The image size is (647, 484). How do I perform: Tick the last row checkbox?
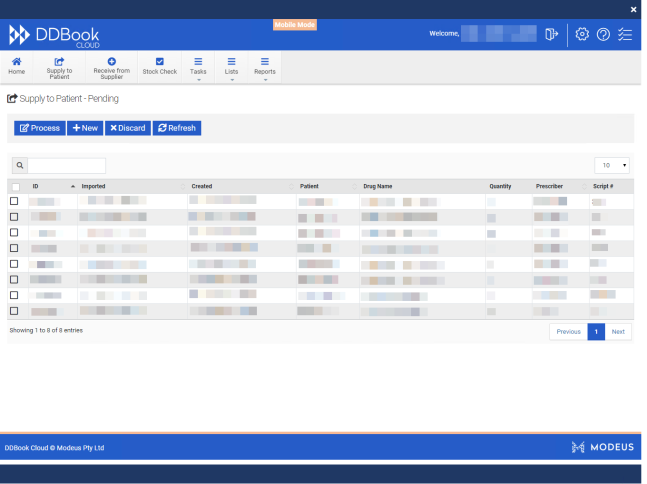click(x=14, y=311)
